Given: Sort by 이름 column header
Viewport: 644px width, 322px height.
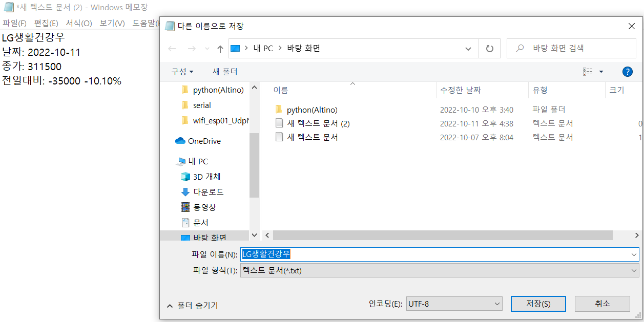Looking at the screenshot, I should pyautogui.click(x=281, y=90).
